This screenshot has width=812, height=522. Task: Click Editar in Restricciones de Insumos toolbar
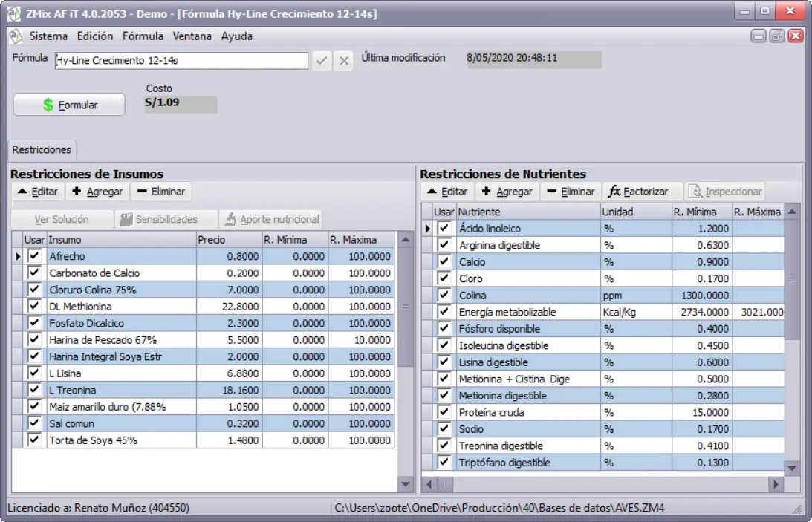37,192
